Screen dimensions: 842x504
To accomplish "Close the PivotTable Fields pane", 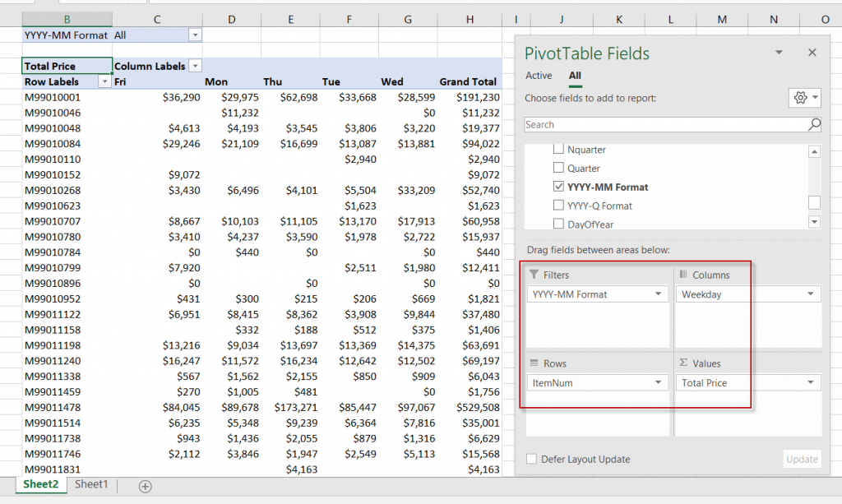I will tap(812, 53).
